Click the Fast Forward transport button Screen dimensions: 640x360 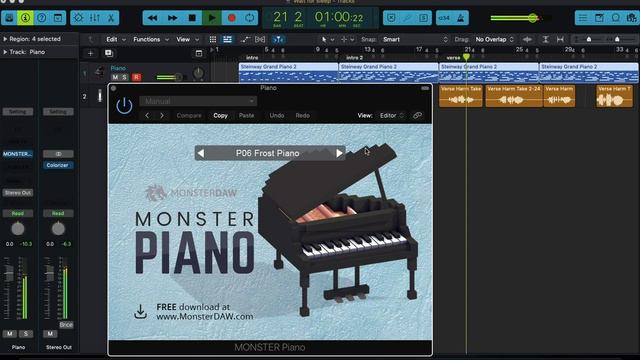pyautogui.click(x=172, y=18)
